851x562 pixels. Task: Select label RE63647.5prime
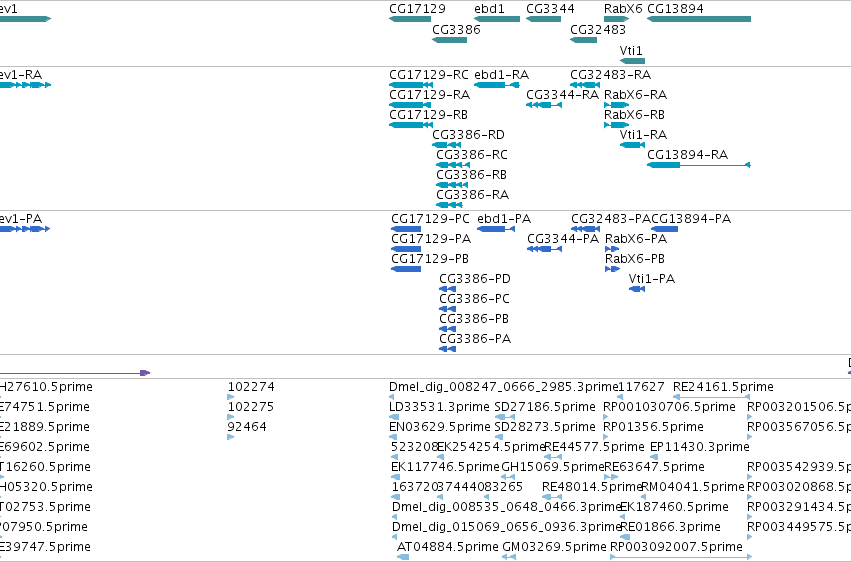[654, 467]
